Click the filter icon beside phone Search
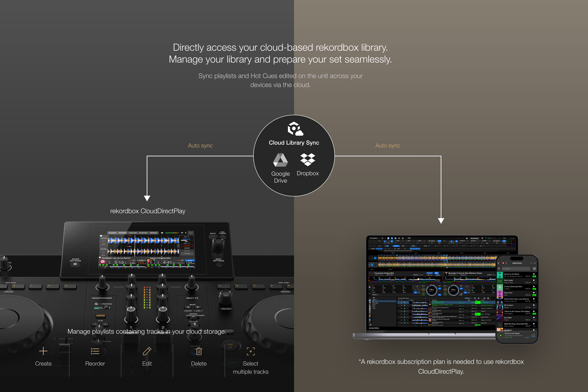Screen dimensions: 588x392 pos(499,269)
